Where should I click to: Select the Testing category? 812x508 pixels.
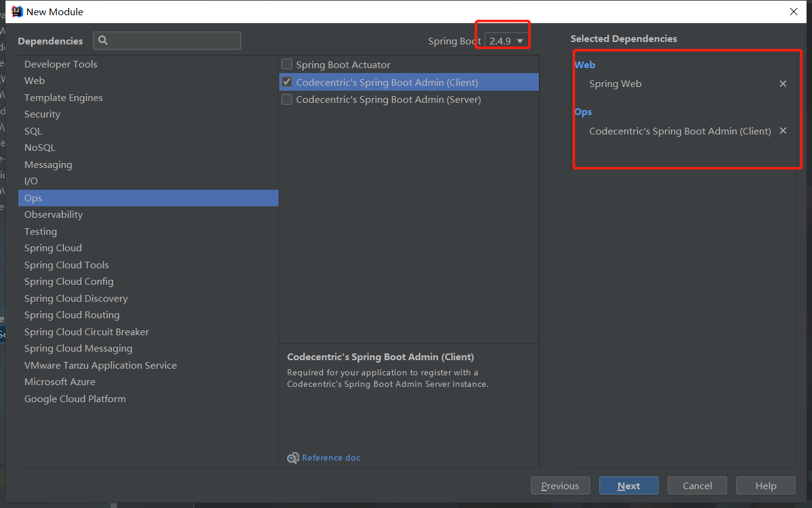click(148, 231)
